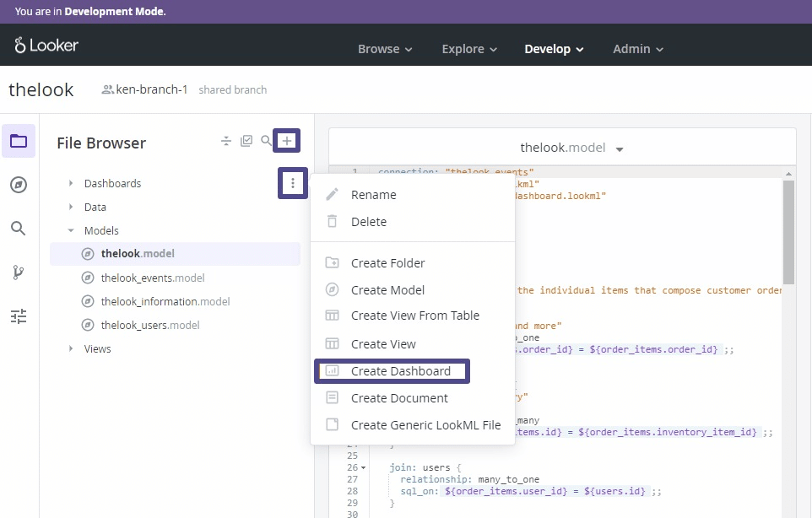Choose Create View menu option
The height and width of the screenshot is (518, 812).
coord(413,343)
